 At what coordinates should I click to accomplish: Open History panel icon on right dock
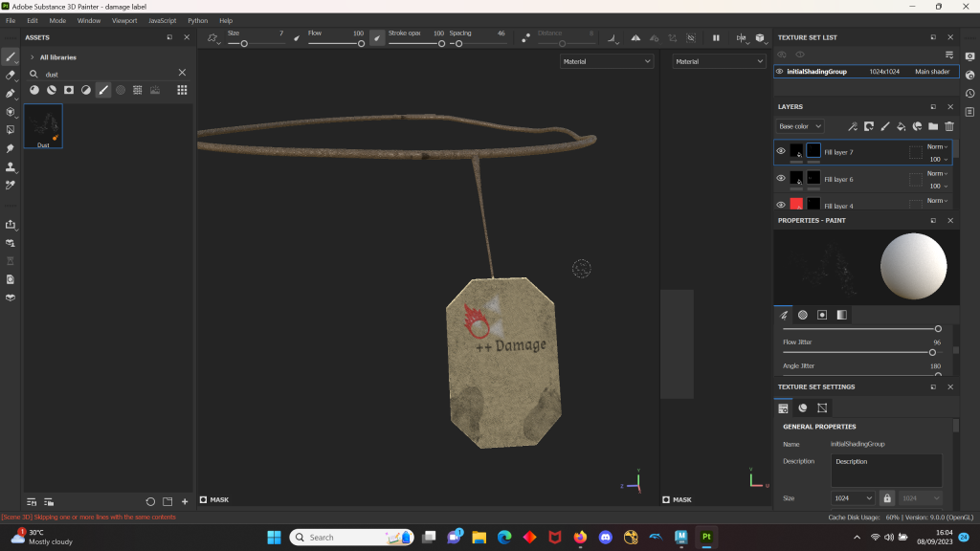click(970, 94)
